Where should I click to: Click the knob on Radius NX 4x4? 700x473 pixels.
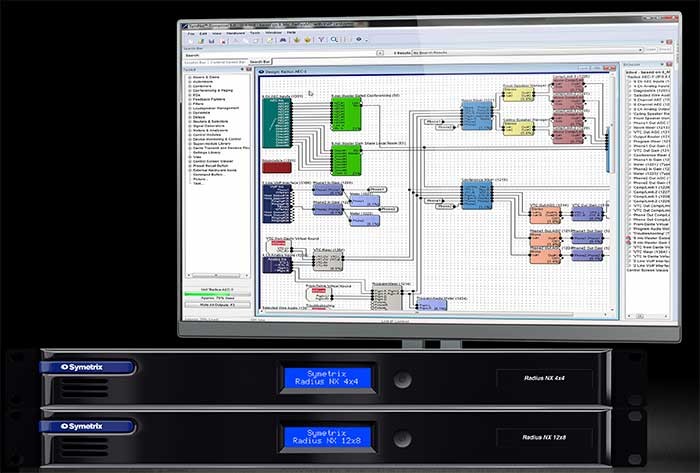(402, 379)
